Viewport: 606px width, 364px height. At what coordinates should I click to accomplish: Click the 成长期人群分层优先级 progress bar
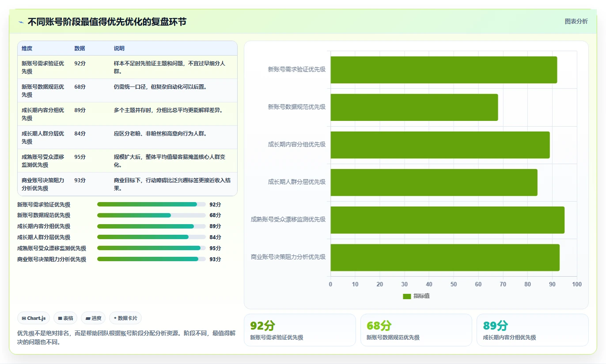151,237
